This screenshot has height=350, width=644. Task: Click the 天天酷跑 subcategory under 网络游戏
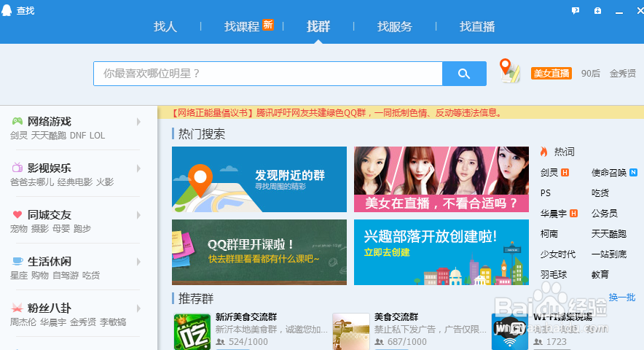click(49, 136)
